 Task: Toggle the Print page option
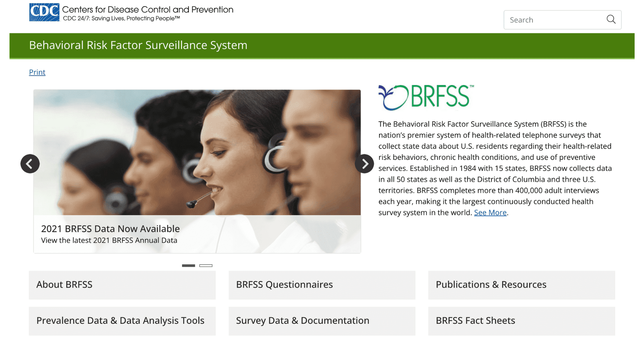point(37,72)
